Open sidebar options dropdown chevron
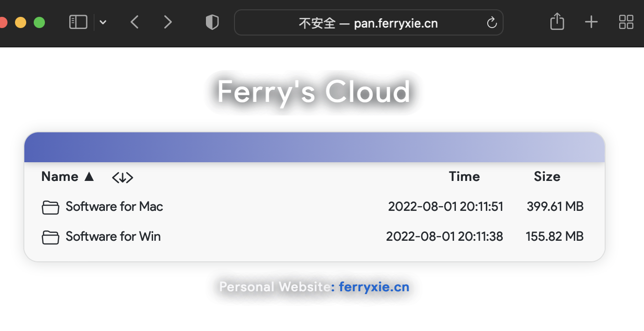 pyautogui.click(x=103, y=22)
